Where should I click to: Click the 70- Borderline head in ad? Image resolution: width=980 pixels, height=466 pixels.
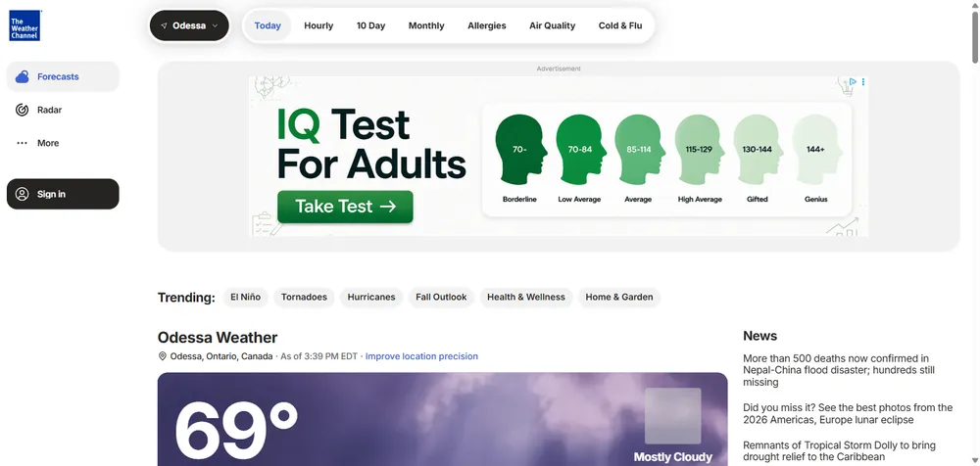click(520, 149)
